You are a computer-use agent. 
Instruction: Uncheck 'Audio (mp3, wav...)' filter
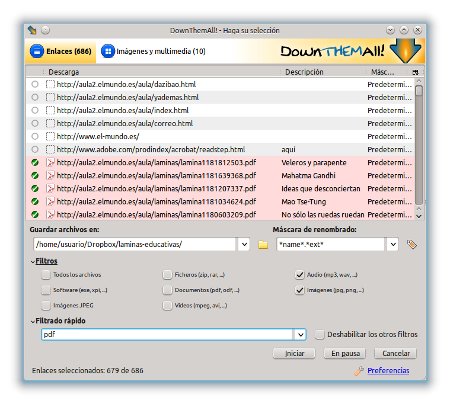(300, 275)
